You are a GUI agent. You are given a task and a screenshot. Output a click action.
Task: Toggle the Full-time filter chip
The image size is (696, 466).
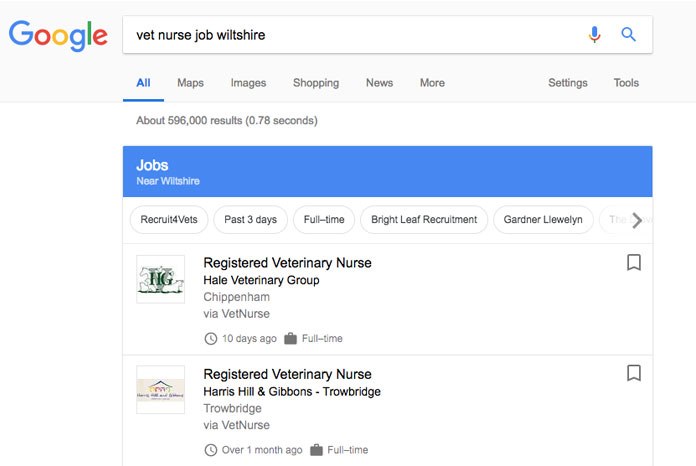pos(324,220)
